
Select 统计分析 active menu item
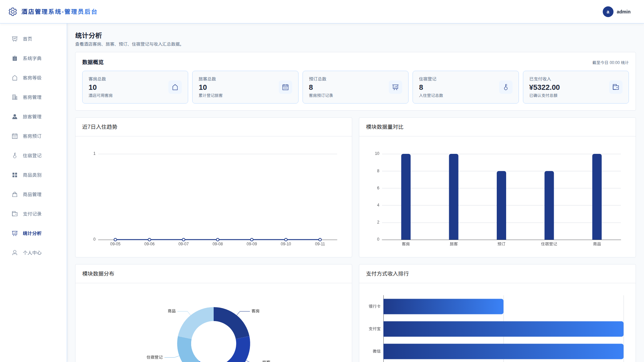34,233
